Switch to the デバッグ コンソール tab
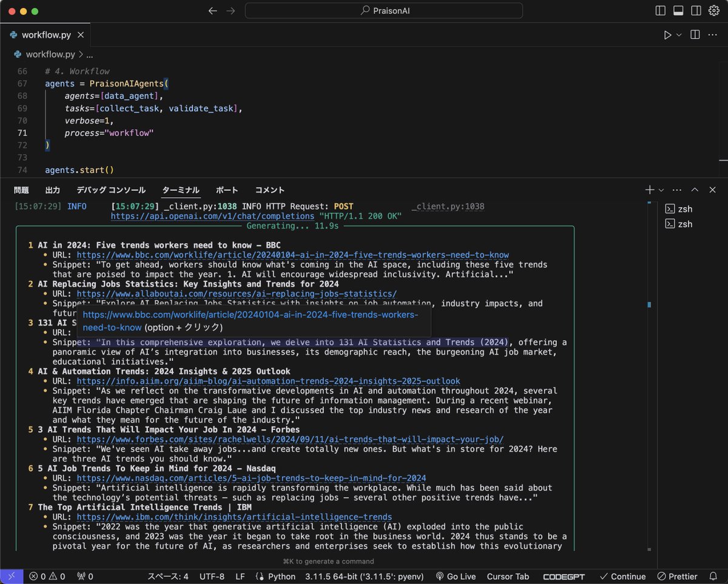The height and width of the screenshot is (584, 728). (x=111, y=190)
